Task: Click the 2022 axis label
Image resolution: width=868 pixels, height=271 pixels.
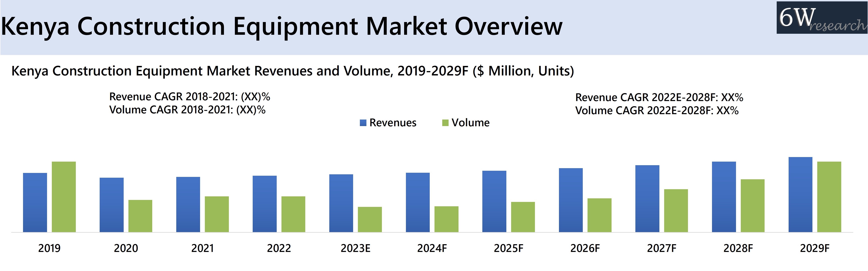Action: pyautogui.click(x=279, y=248)
